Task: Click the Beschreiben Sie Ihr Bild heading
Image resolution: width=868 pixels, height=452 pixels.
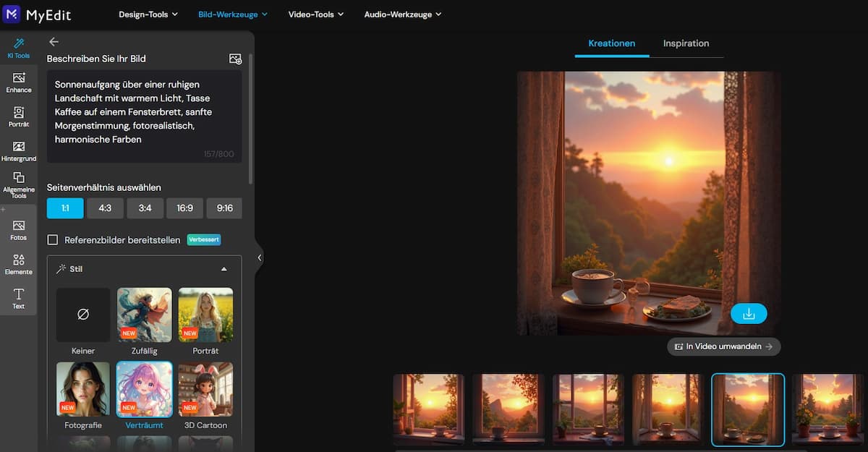Action: [96, 59]
